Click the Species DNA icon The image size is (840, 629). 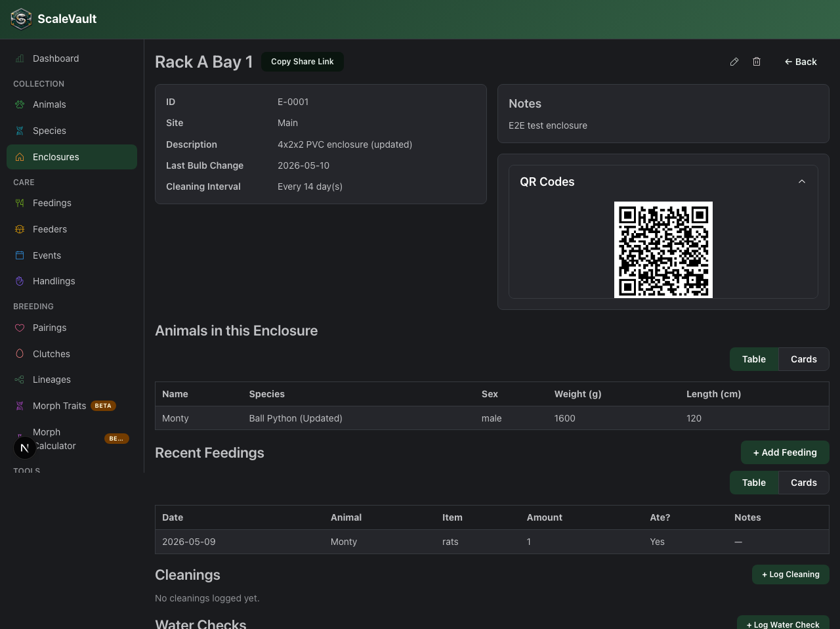[x=20, y=131]
